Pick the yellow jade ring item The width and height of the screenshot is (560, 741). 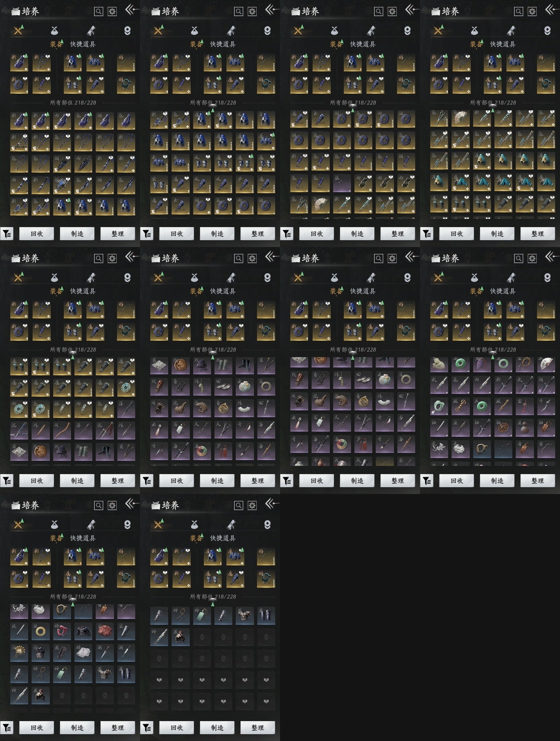pos(41,631)
